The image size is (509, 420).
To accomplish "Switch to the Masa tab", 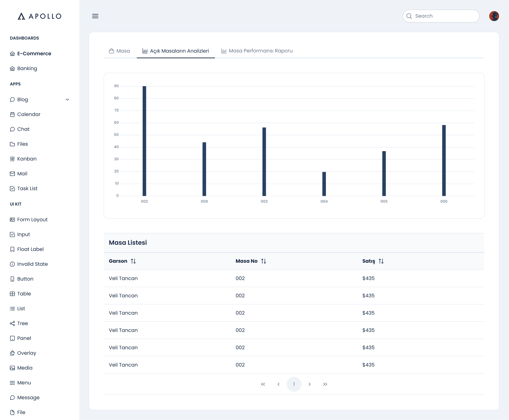I will 120,51.
